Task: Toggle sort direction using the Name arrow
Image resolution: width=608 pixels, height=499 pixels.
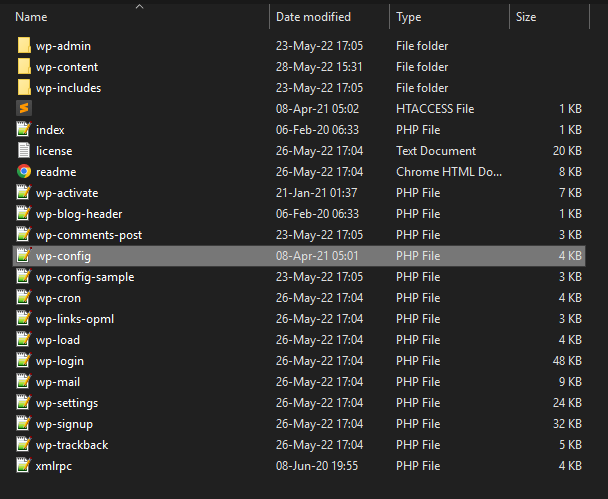Action: point(140,7)
